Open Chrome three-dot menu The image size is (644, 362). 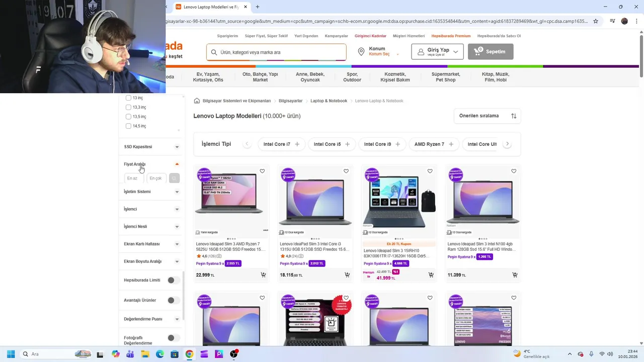coord(636,21)
